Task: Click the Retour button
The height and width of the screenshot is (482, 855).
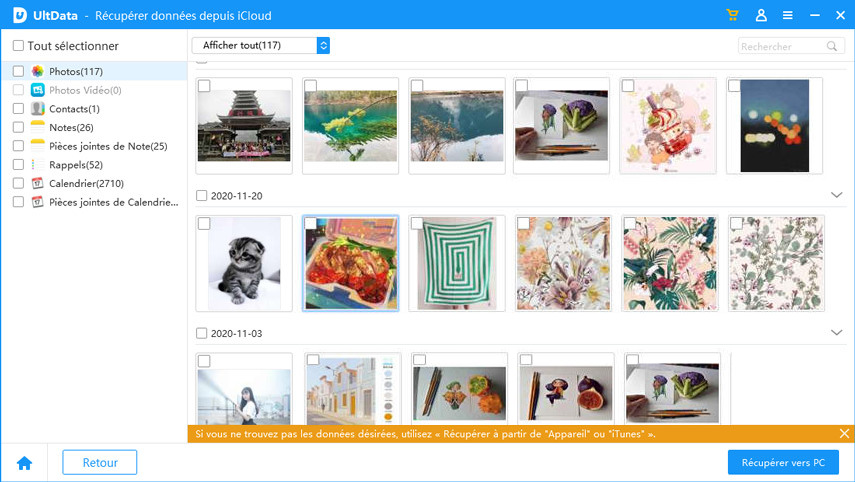Action: point(100,462)
